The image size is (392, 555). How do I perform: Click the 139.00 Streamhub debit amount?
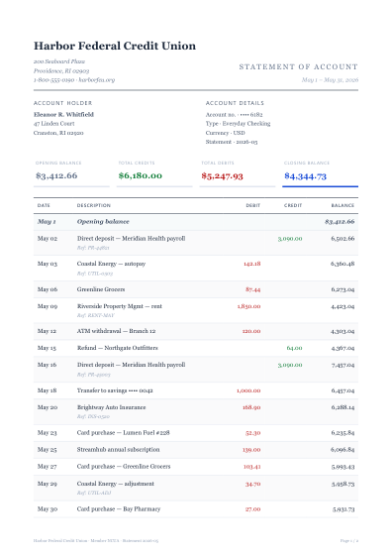pos(251,450)
